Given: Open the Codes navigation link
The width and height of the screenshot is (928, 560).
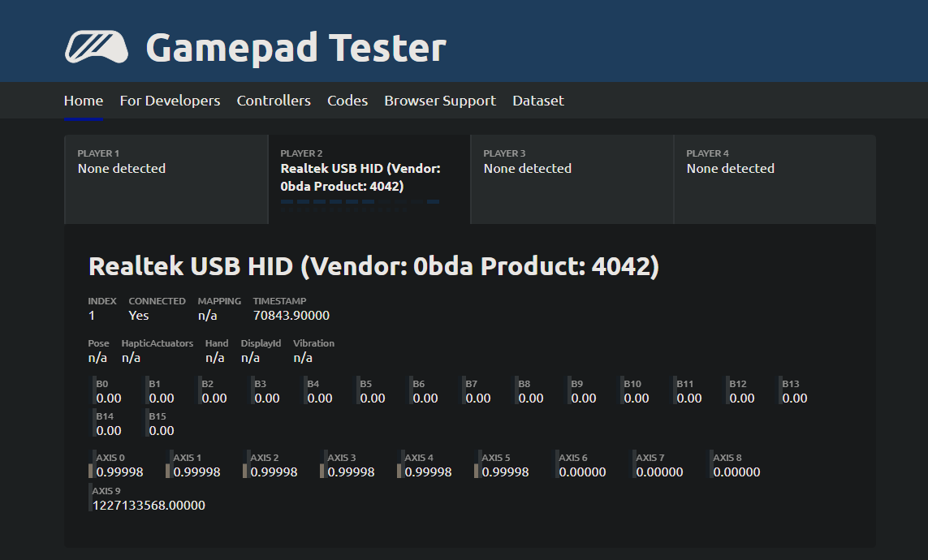Looking at the screenshot, I should [347, 101].
